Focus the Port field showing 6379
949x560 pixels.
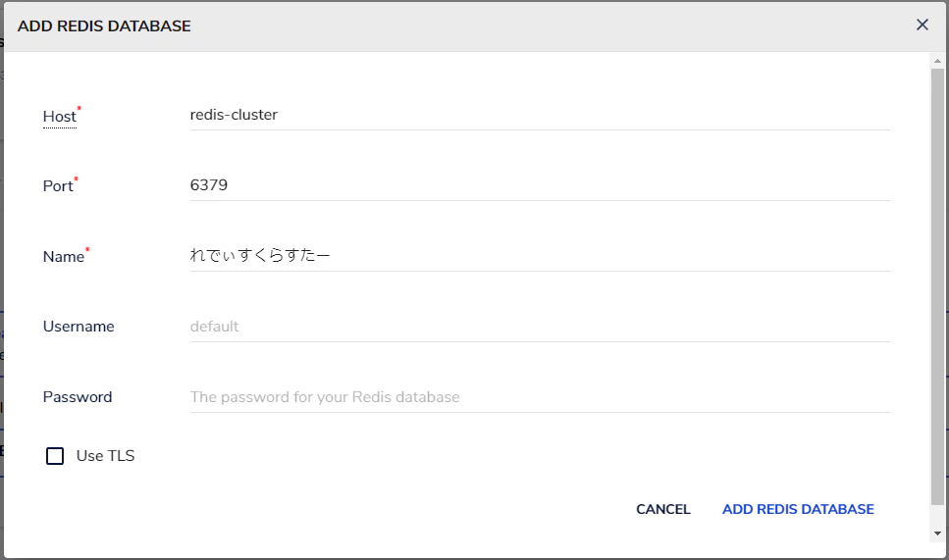coord(539,185)
